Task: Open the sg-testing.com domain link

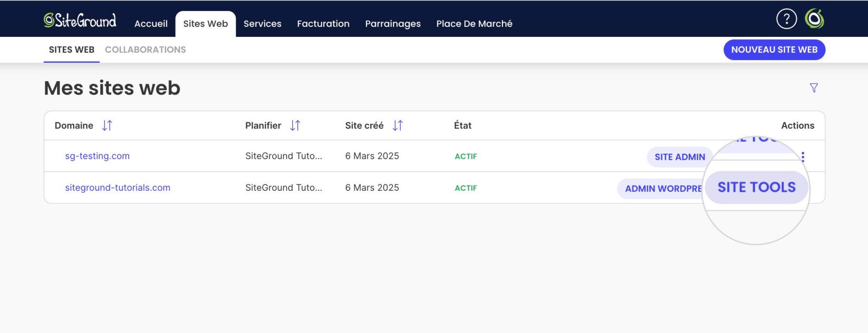Action: (x=98, y=156)
